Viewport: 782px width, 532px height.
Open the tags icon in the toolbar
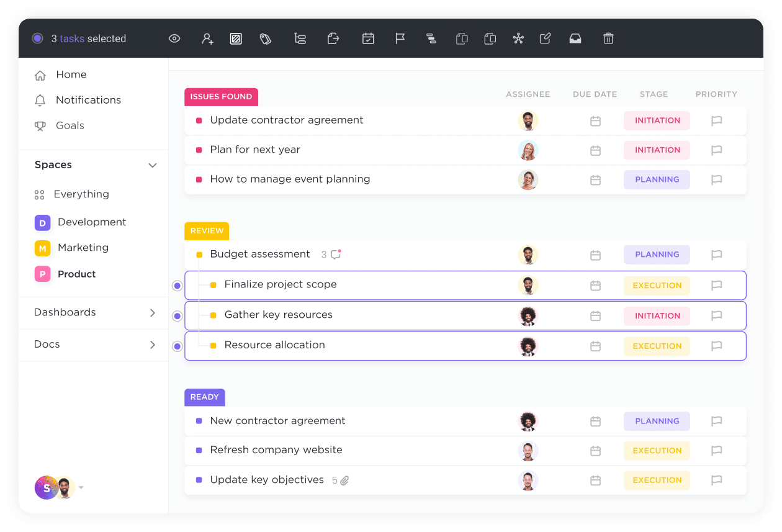(x=266, y=38)
